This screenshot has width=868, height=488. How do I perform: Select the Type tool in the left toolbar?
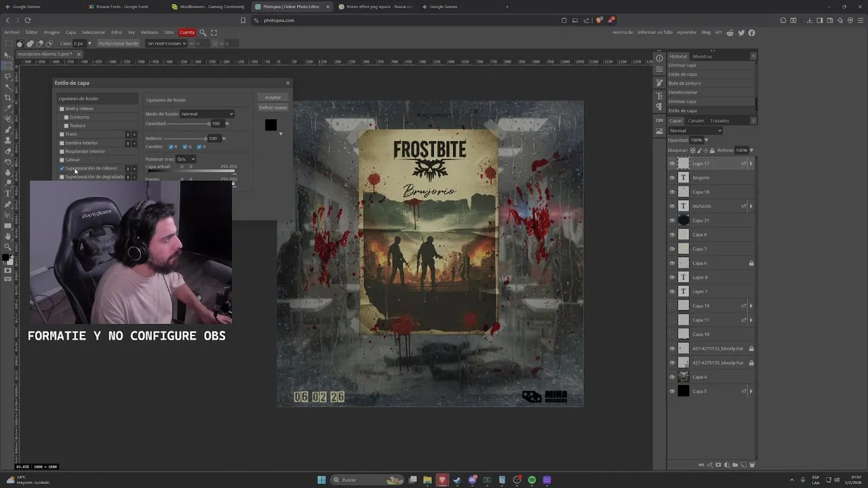[8, 194]
